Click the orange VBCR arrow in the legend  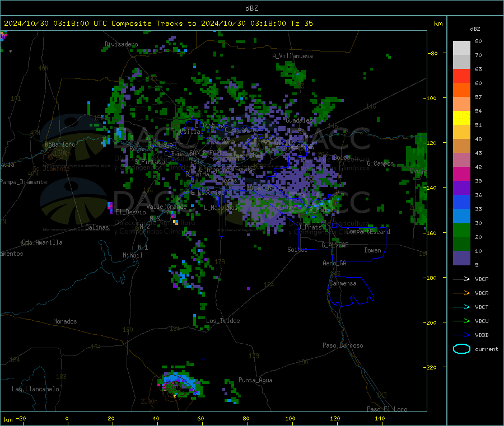pos(461,293)
